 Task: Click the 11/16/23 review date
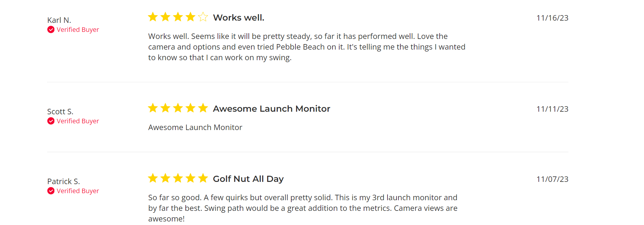click(552, 18)
